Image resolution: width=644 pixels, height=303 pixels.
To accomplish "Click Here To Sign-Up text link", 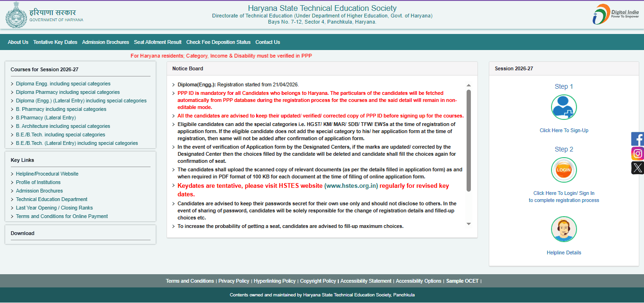I will tap(564, 130).
